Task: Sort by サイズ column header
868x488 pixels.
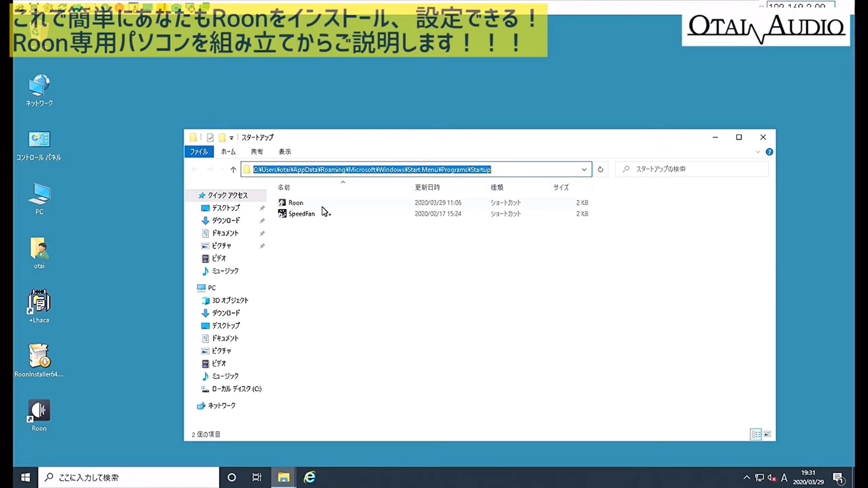Action: click(x=561, y=187)
